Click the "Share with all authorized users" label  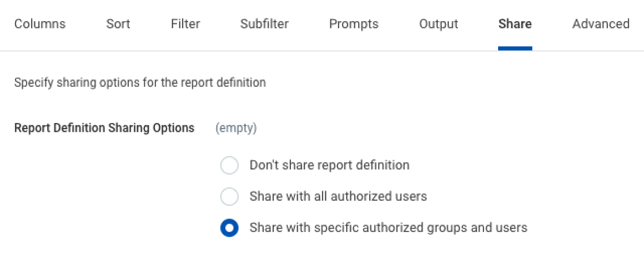click(x=338, y=197)
